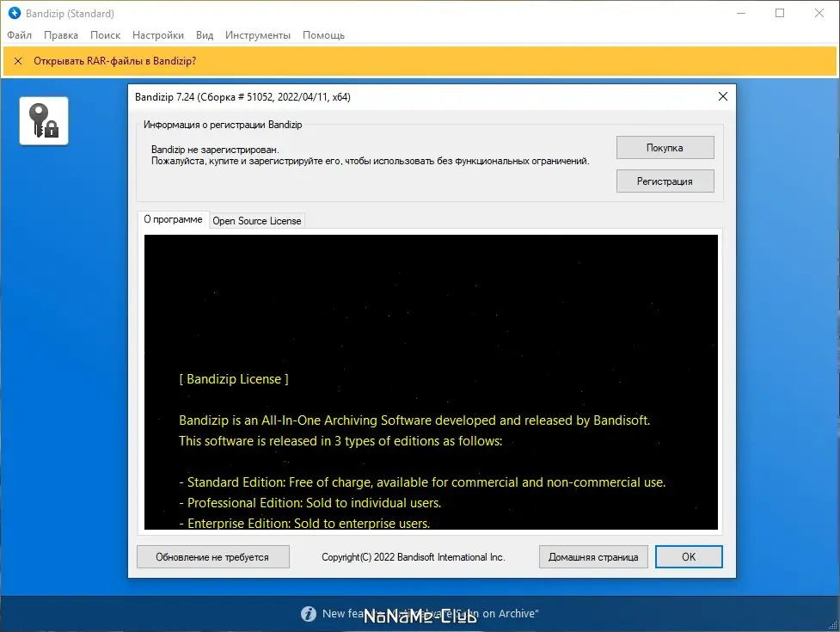840x632 pixels.
Task: Click '[ Bandizip License ]' heading text
Action: coord(234,379)
